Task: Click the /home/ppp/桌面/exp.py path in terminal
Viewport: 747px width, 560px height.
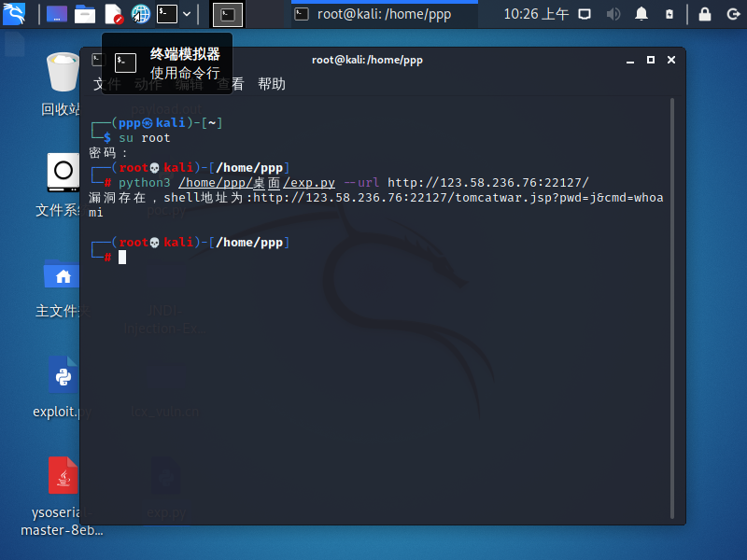Action: pyautogui.click(x=257, y=182)
